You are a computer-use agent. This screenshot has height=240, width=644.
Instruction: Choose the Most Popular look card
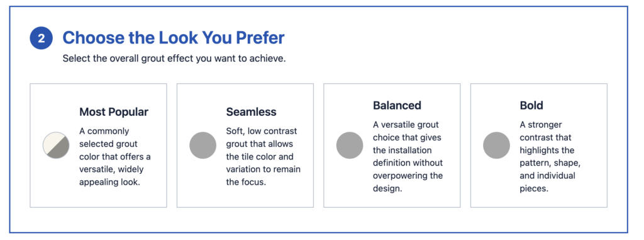click(x=98, y=146)
